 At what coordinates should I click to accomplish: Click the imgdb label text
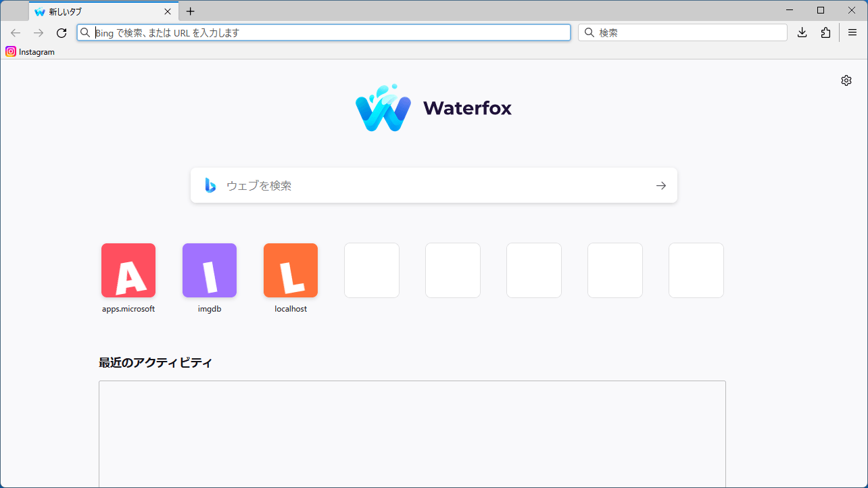tap(210, 309)
